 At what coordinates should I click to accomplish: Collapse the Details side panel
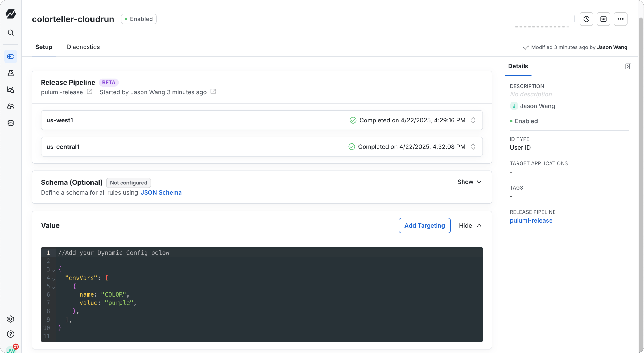coord(628,67)
